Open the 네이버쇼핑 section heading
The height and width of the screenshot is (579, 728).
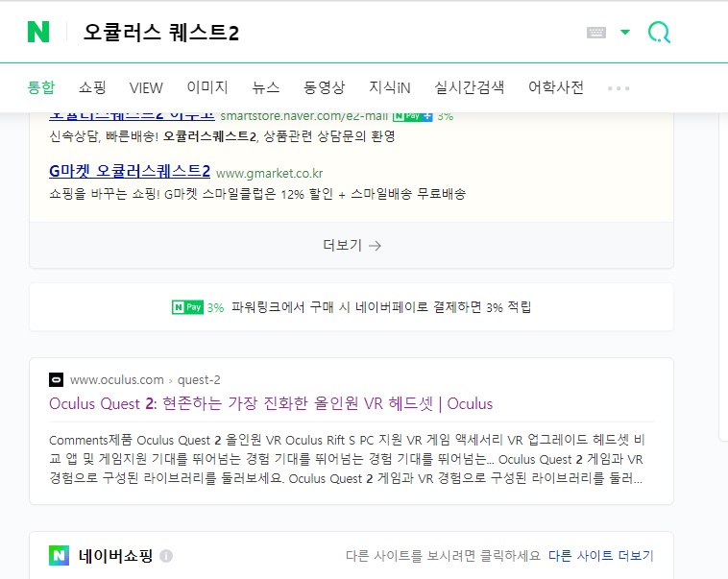(x=115, y=556)
